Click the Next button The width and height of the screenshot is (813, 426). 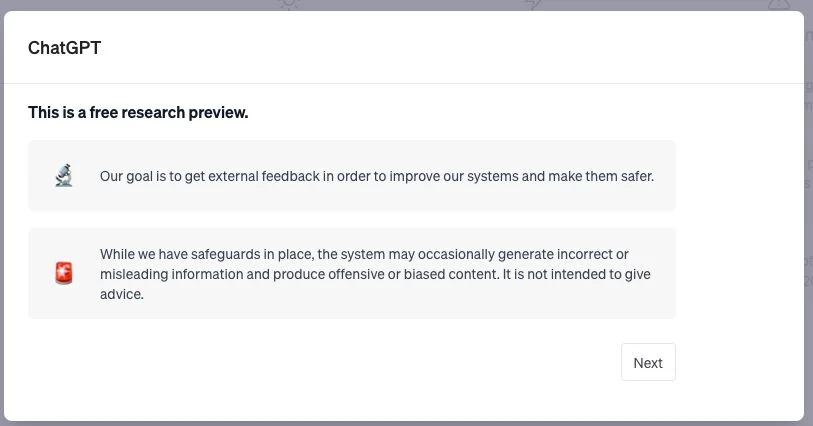(x=648, y=363)
